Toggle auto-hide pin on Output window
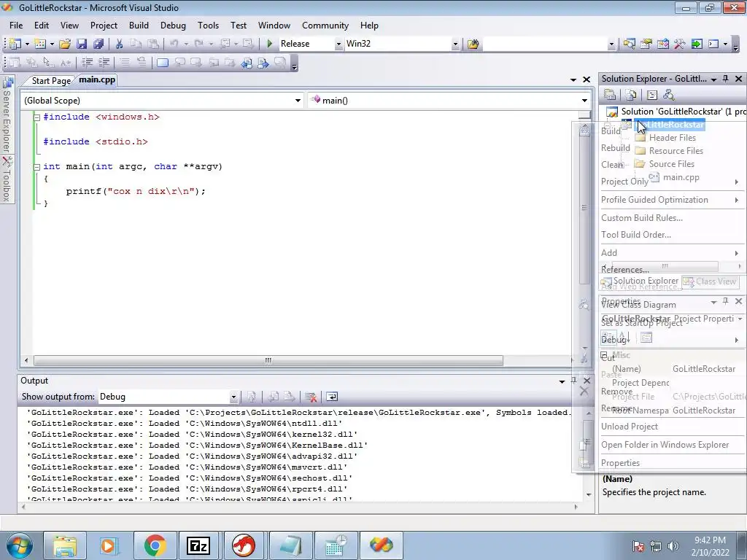 coord(574,381)
